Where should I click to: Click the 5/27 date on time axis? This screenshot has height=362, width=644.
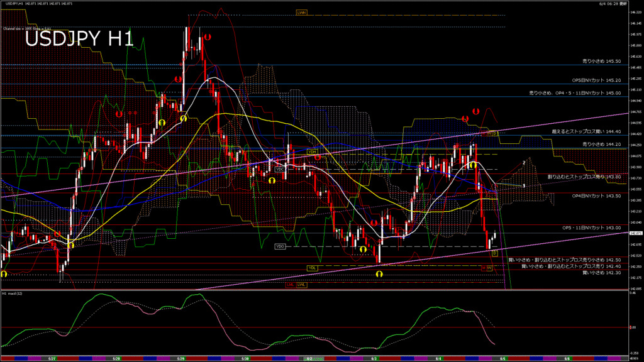[x=52, y=359]
